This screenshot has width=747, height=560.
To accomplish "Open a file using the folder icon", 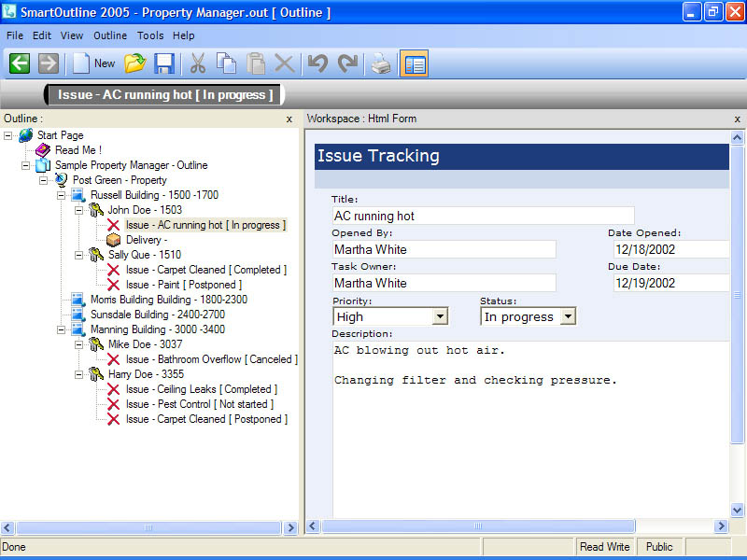I will (x=134, y=63).
